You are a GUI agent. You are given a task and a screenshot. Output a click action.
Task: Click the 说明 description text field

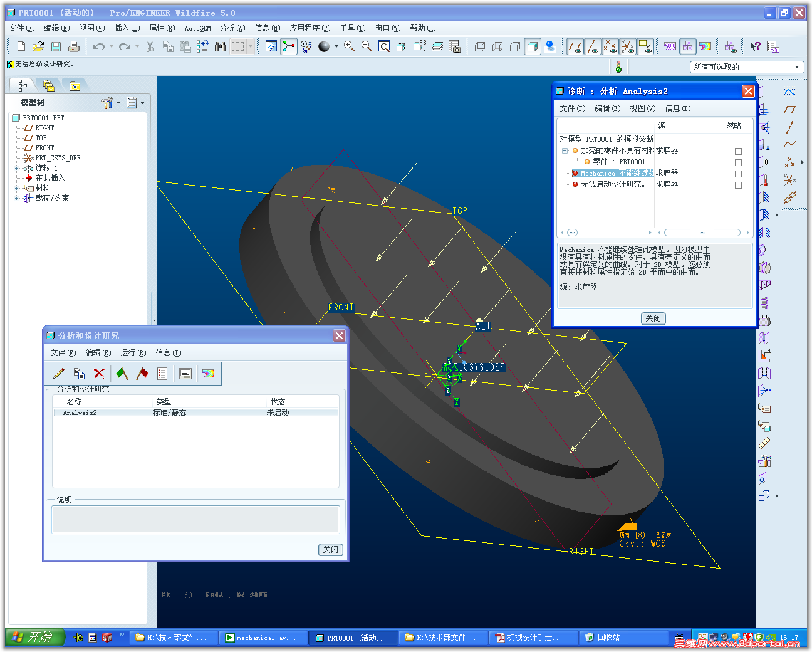tap(195, 520)
